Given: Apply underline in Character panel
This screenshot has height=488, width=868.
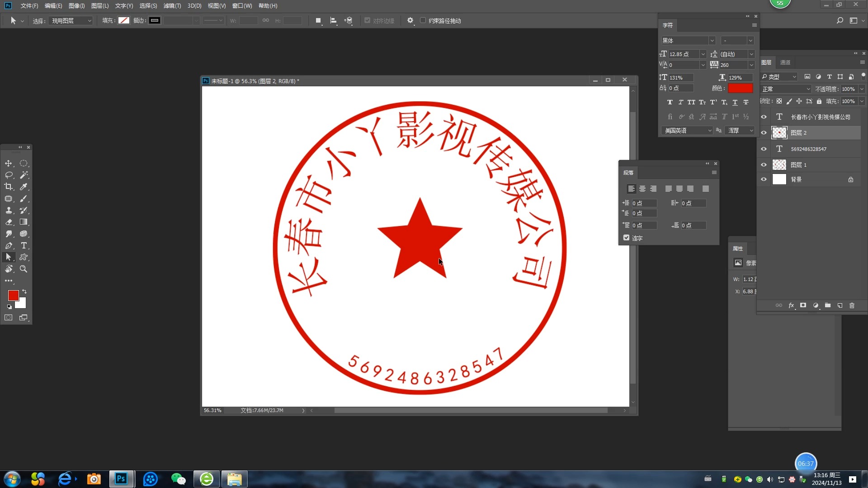Looking at the screenshot, I should pyautogui.click(x=735, y=103).
